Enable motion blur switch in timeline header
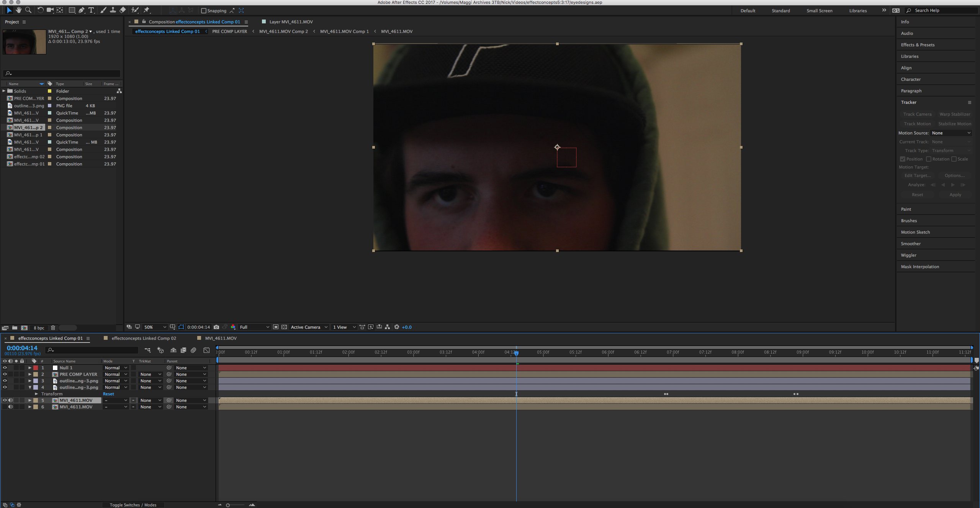Image resolution: width=980 pixels, height=508 pixels. (x=194, y=350)
